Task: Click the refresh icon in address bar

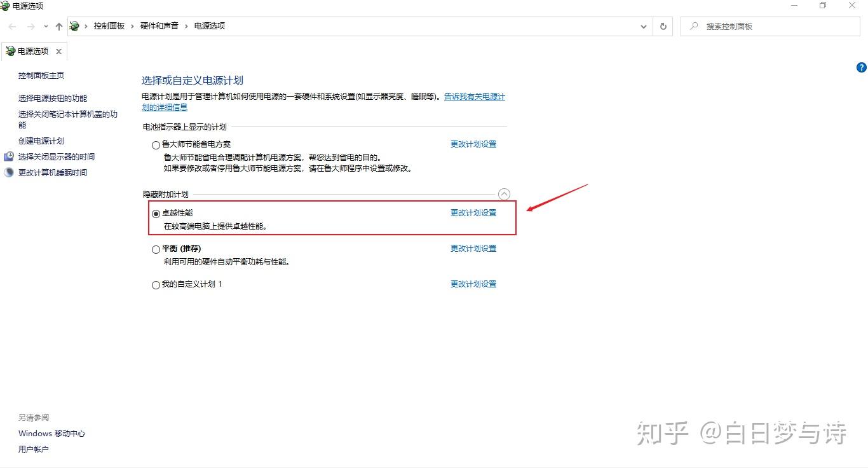Action: pos(663,26)
